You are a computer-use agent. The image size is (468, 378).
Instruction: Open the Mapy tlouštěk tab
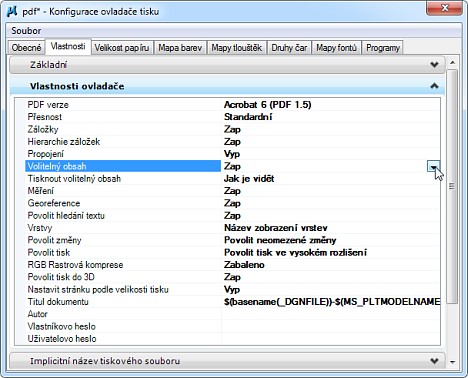[x=237, y=48]
